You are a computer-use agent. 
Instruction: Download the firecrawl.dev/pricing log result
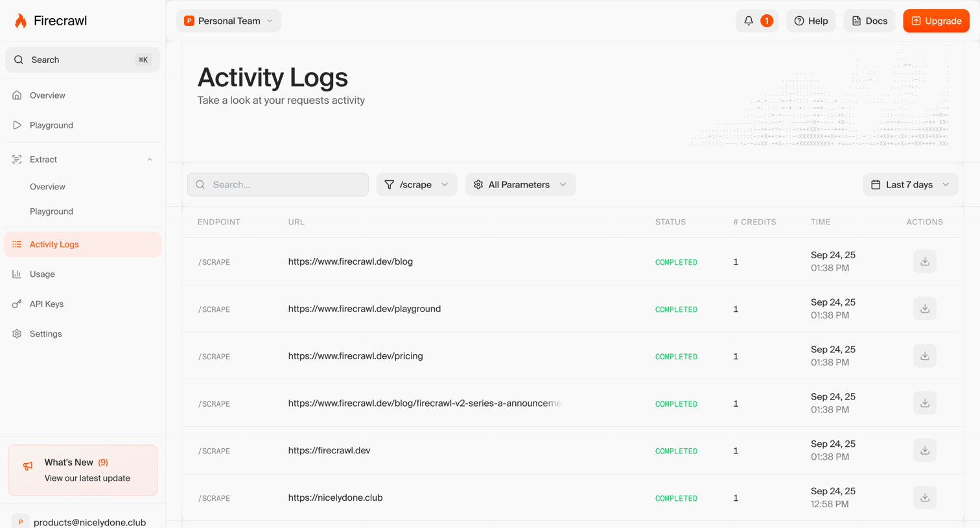coord(925,356)
